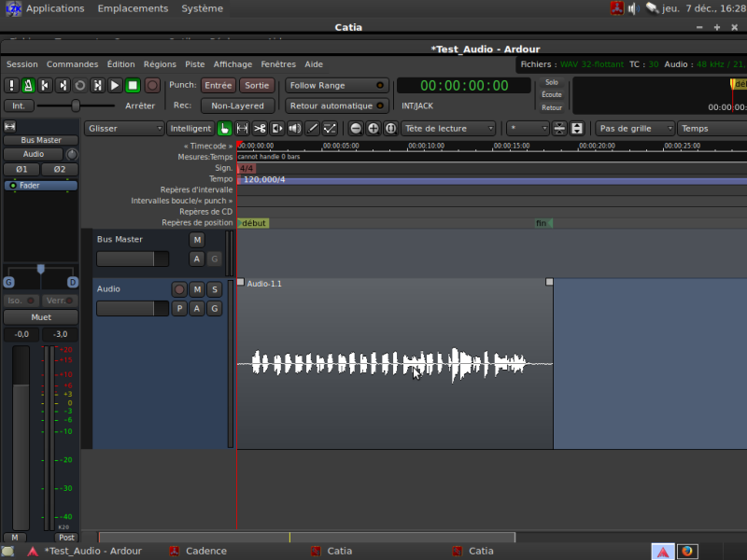Select the scissors cut tool
The height and width of the screenshot is (560, 747).
261,129
